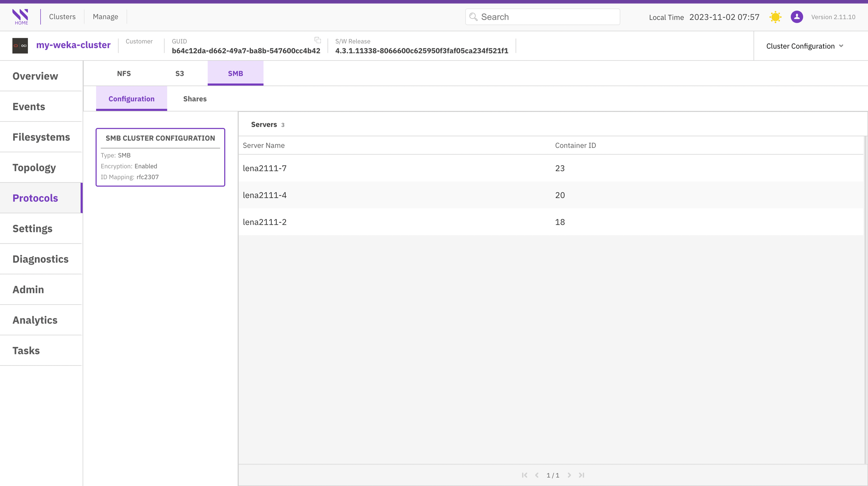
Task: Click the search magnifier icon
Action: (474, 17)
